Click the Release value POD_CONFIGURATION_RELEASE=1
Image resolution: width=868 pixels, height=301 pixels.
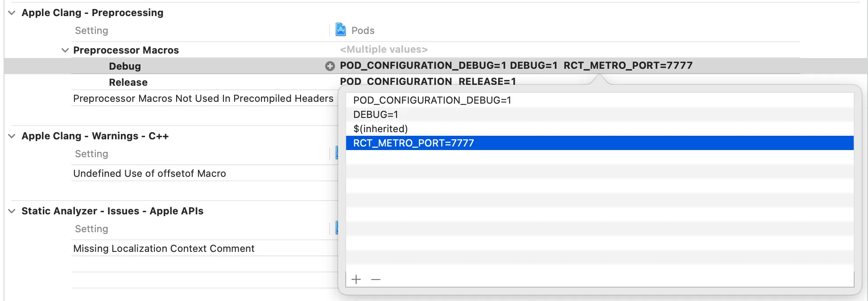[427, 81]
